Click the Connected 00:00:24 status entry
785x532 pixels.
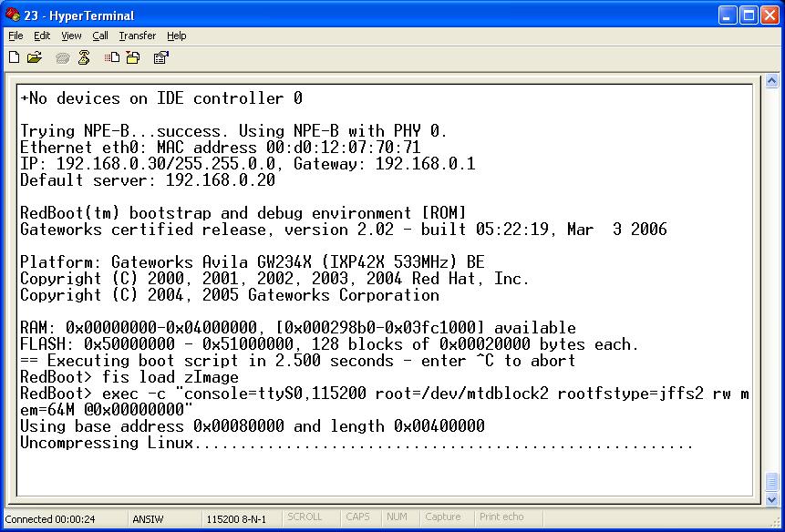tap(49, 519)
